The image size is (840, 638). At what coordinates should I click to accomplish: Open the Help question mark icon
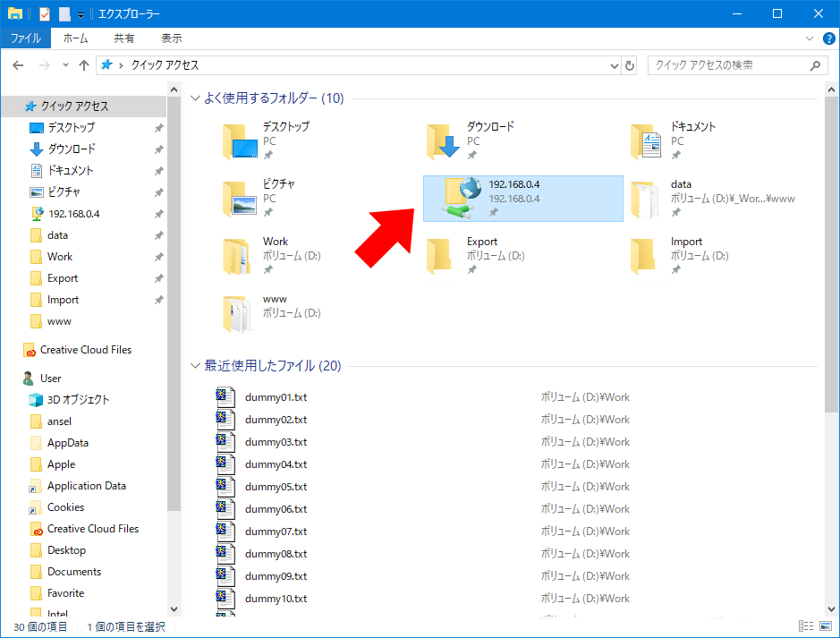pos(828,38)
